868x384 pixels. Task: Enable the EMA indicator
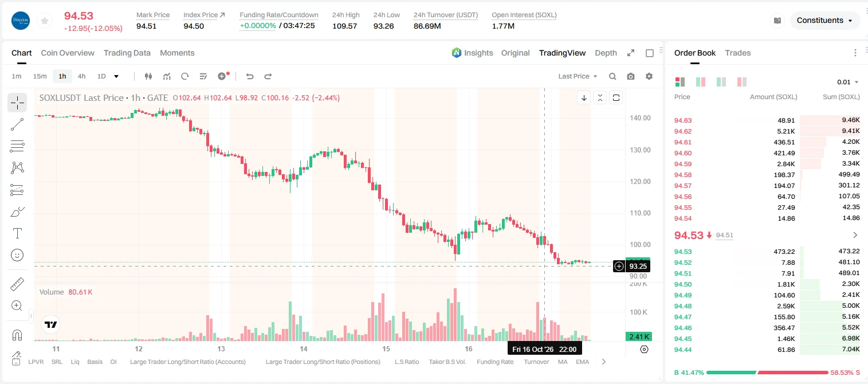tap(583, 362)
